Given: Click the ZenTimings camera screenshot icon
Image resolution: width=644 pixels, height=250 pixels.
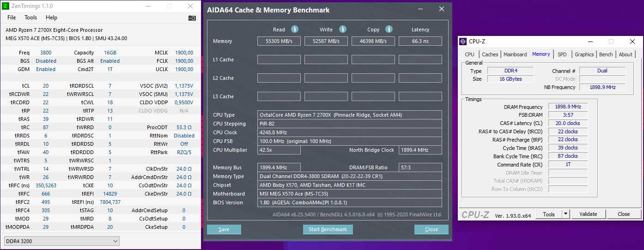Looking at the screenshot, I should tap(192, 18).
